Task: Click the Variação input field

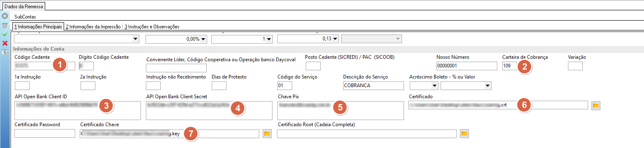Action: (x=575, y=66)
